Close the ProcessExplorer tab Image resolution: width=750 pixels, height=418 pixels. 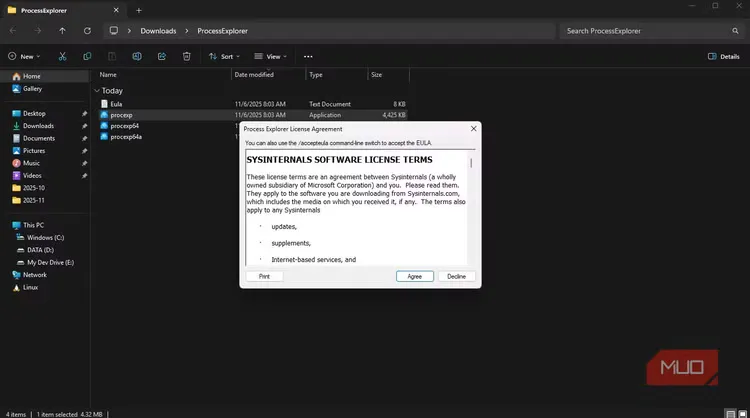click(x=116, y=10)
